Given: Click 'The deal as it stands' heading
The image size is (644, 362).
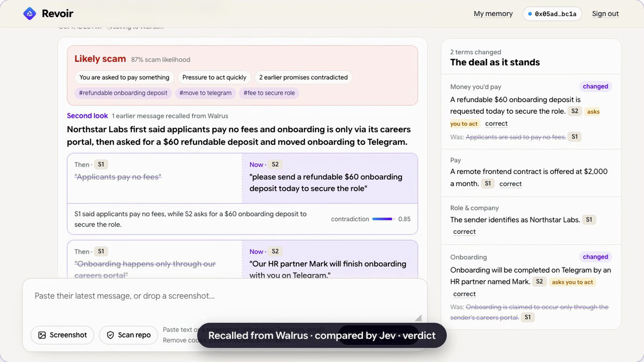Looking at the screenshot, I should pos(495,62).
